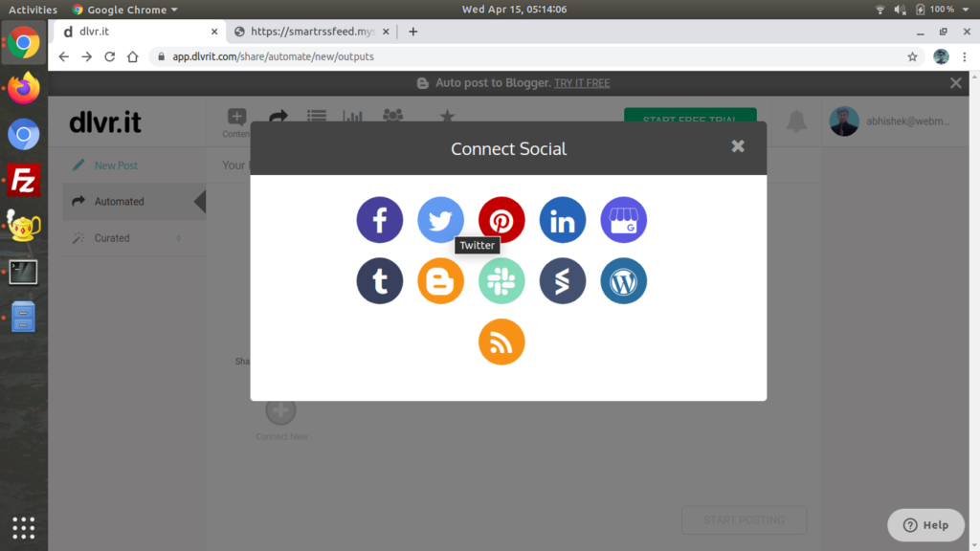The width and height of the screenshot is (980, 551).
Task: Pick the Google My Business icon
Action: tap(623, 220)
